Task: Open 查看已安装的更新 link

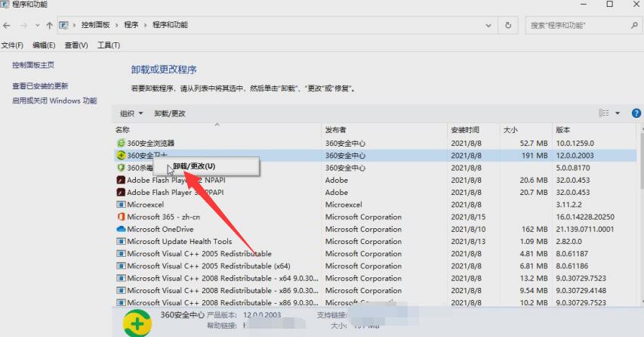Action: coord(40,86)
